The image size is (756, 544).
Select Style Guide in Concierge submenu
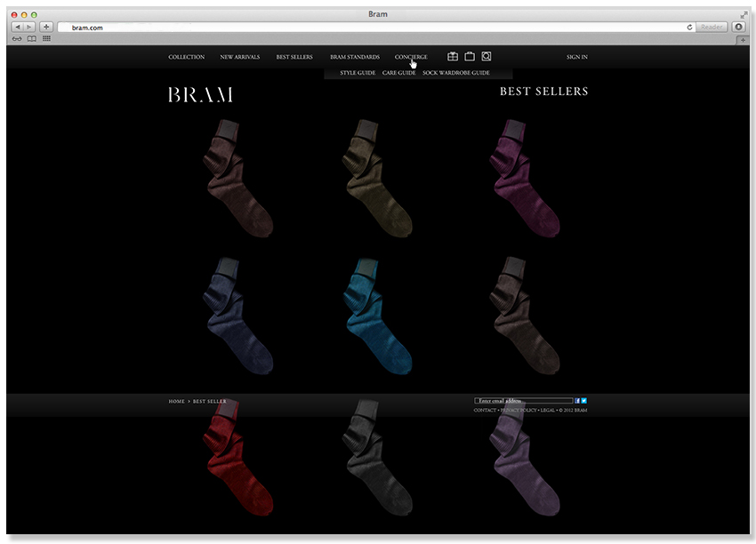pos(358,73)
